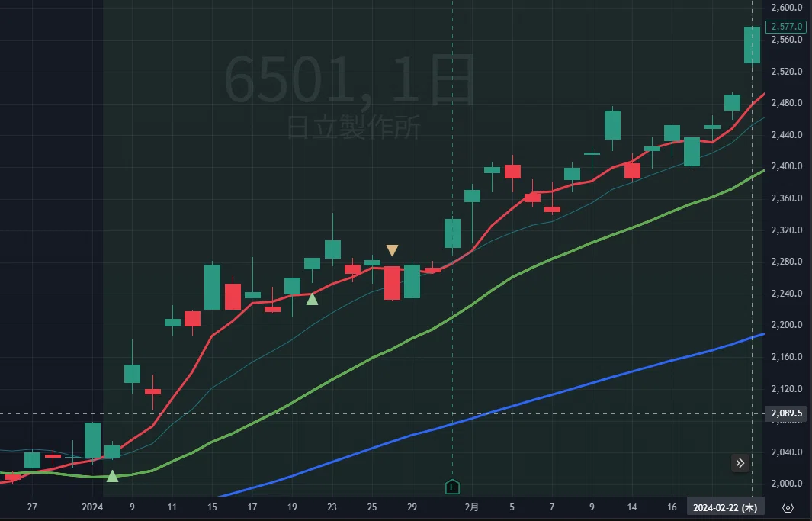Click the current price label 2,577.0
Viewport: 812px width, 521px height.
[786, 27]
